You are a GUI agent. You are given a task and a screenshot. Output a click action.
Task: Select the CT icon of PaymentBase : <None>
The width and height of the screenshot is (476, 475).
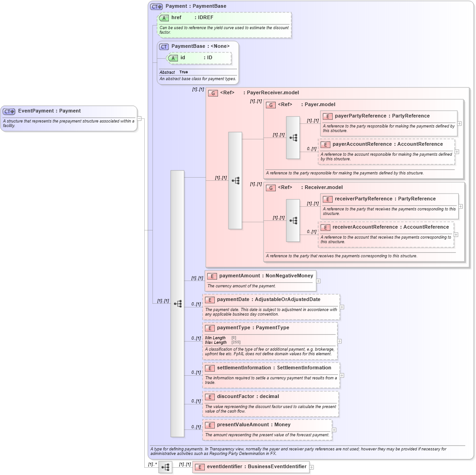(163, 46)
